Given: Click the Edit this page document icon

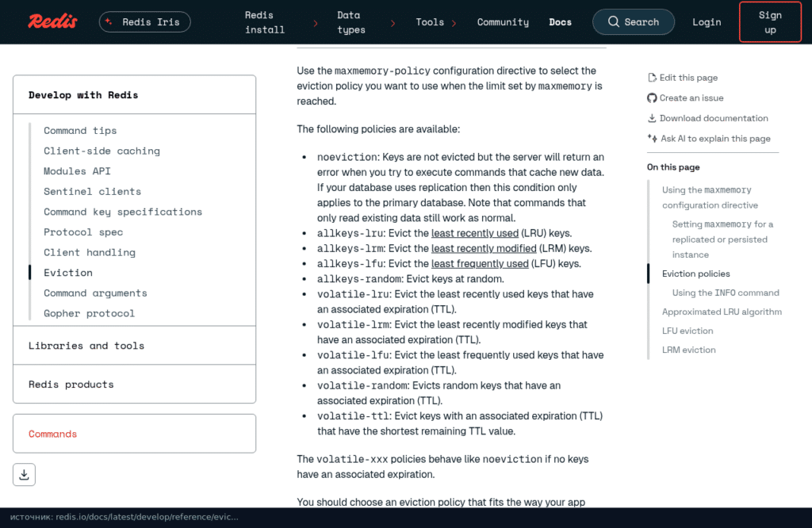Looking at the screenshot, I should [652, 78].
